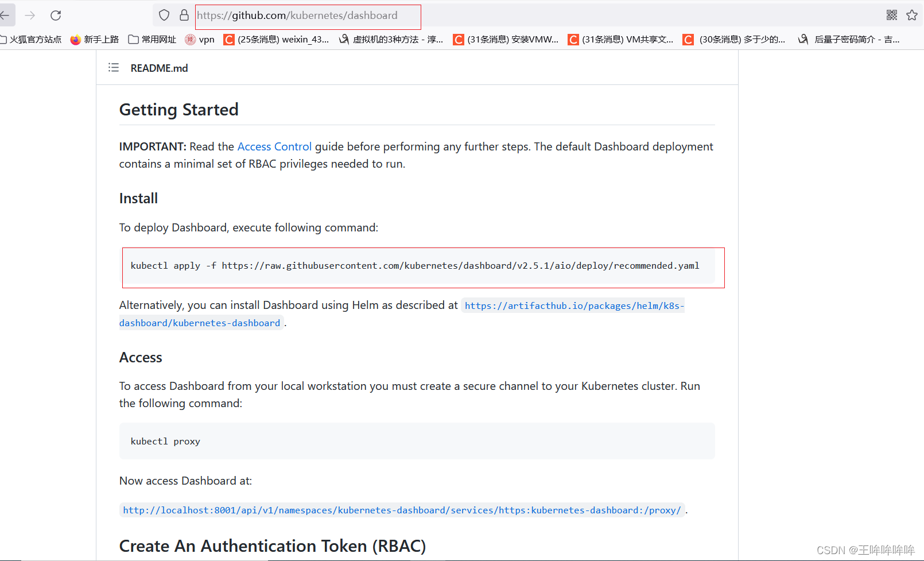This screenshot has height=561, width=924.
Task: Open the (31条消息) 安装VMW bookmark
Action: [x=506, y=39]
